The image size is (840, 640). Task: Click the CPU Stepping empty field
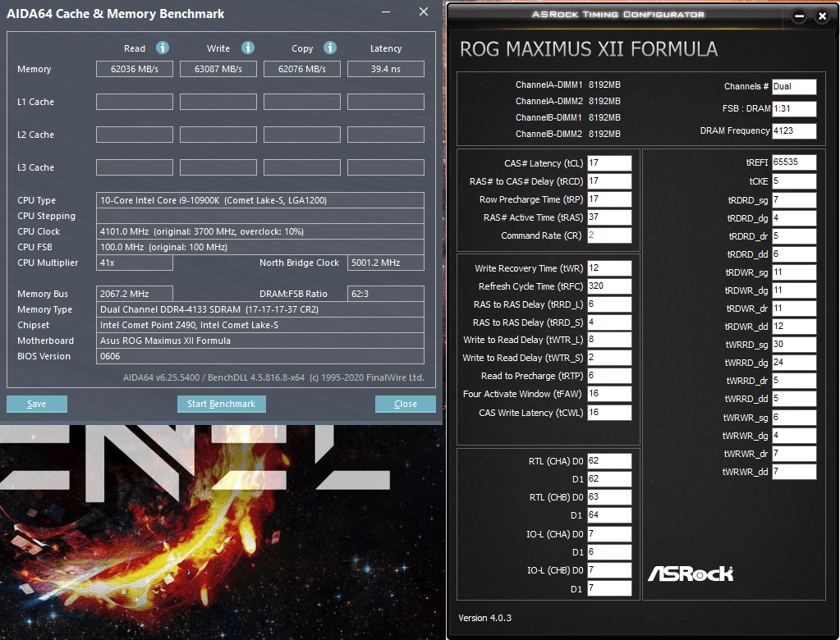[x=259, y=216]
